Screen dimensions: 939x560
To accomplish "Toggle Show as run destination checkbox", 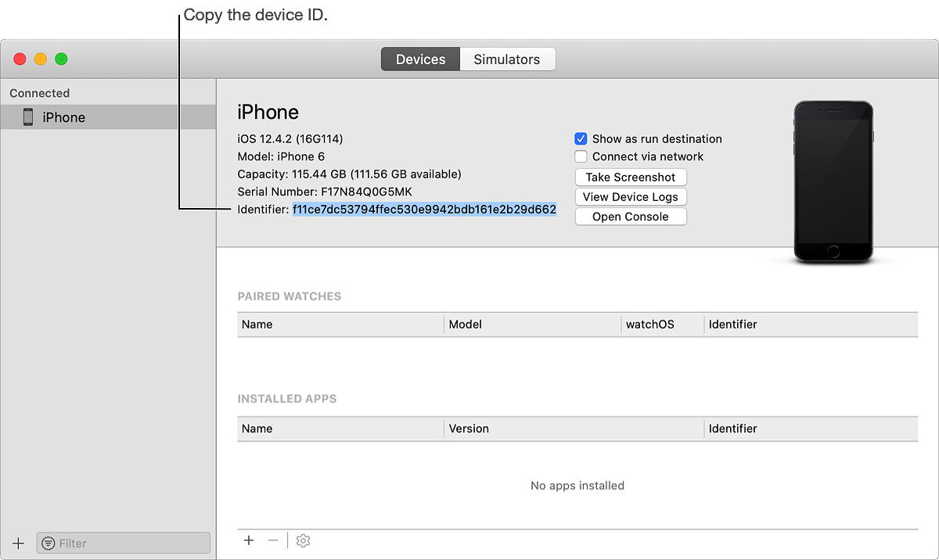I will point(581,138).
